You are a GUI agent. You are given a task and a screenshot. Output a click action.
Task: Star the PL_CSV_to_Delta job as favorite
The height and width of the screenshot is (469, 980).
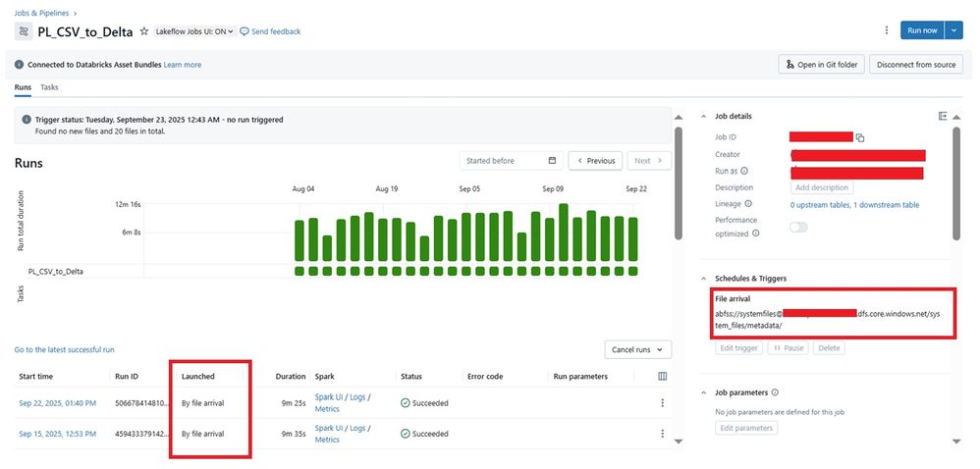point(144,31)
